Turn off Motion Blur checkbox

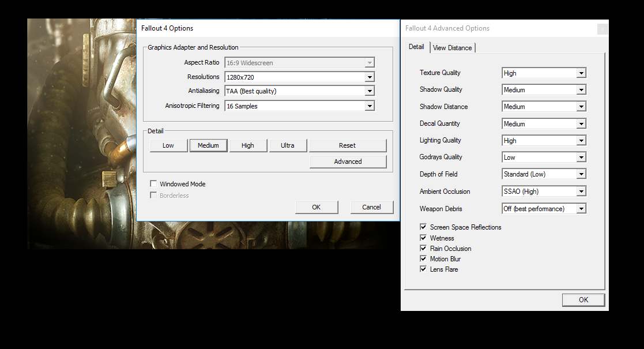pyautogui.click(x=423, y=258)
